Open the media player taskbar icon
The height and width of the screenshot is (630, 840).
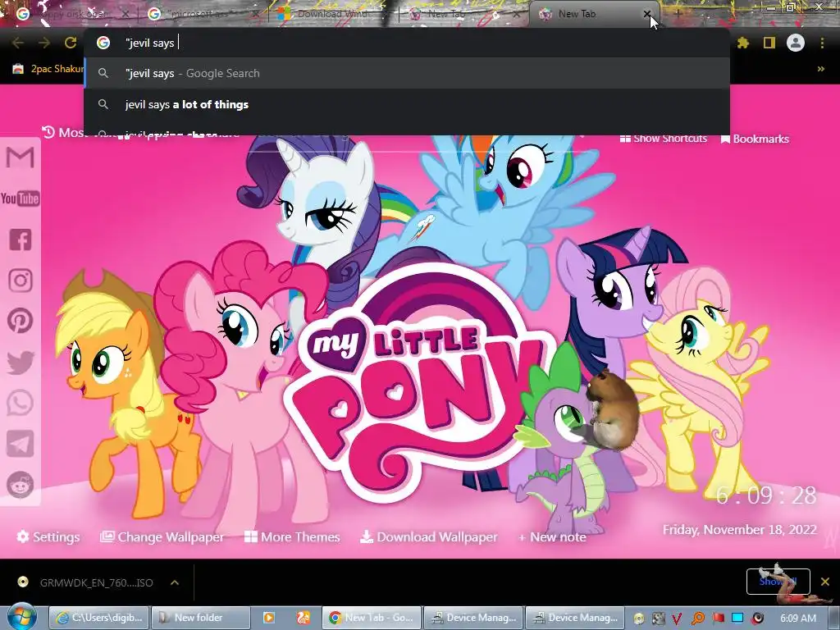(x=269, y=618)
